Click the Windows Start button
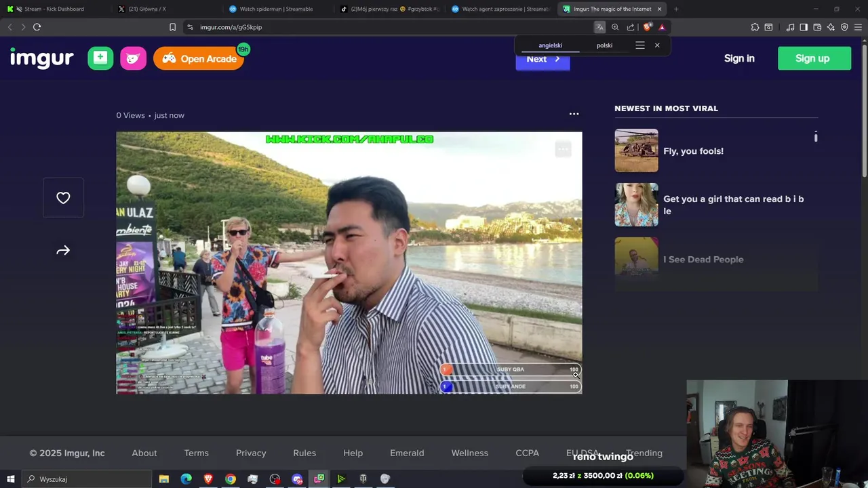 click(x=10, y=479)
